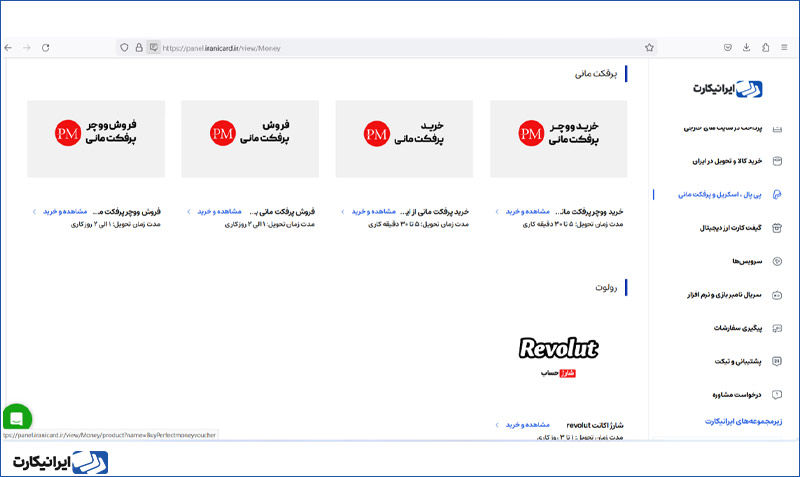This screenshot has height=477, width=800.
Task: Click the chevron after خرید ووچر پرفکت مانی link
Action: coord(497,211)
